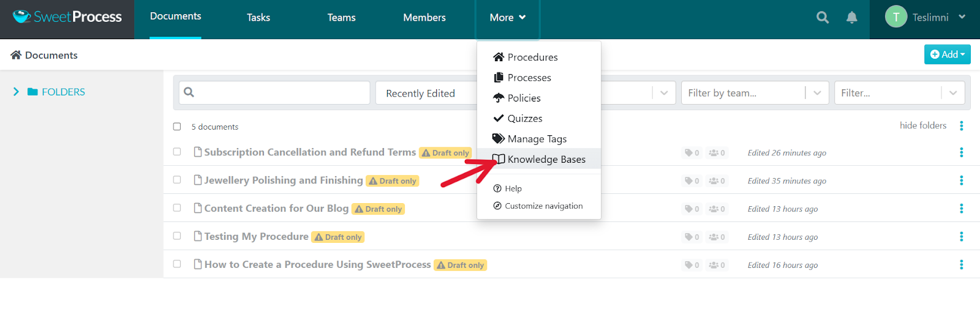Click the magnifier icon in document search box
This screenshot has height=323, width=980.
pyautogui.click(x=189, y=92)
